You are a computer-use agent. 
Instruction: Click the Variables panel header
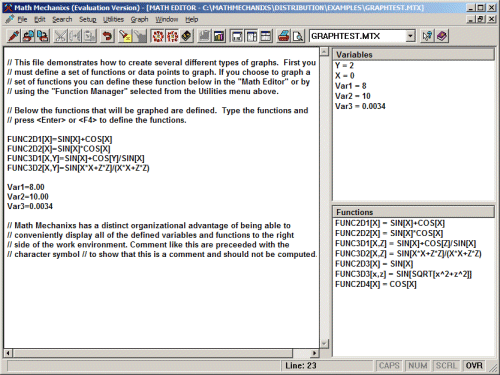pyautogui.click(x=413, y=55)
